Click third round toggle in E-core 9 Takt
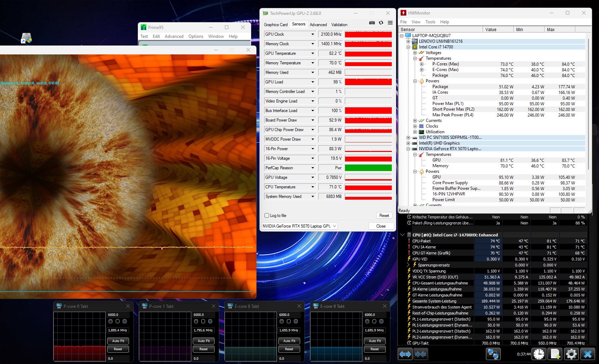 coord(381,321)
